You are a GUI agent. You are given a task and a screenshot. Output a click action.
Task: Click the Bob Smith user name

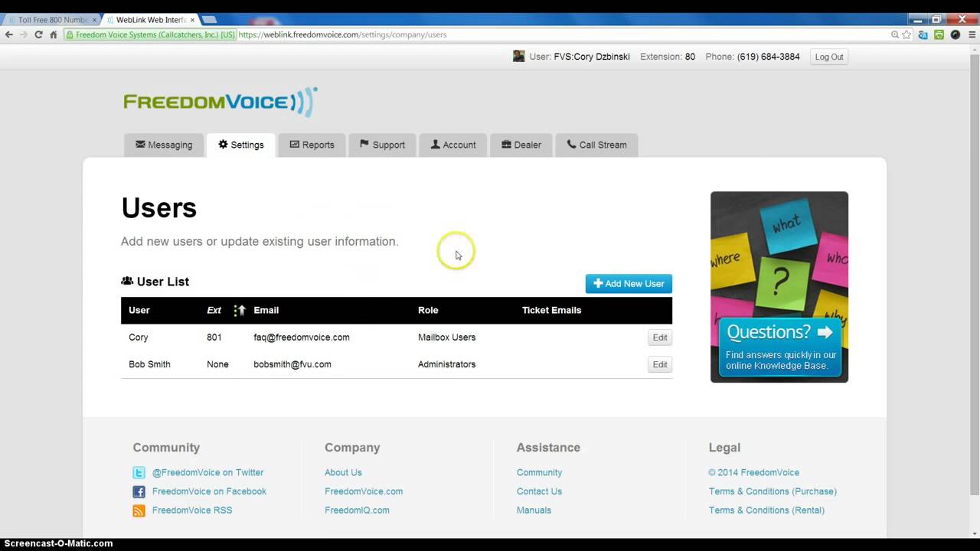pyautogui.click(x=149, y=364)
